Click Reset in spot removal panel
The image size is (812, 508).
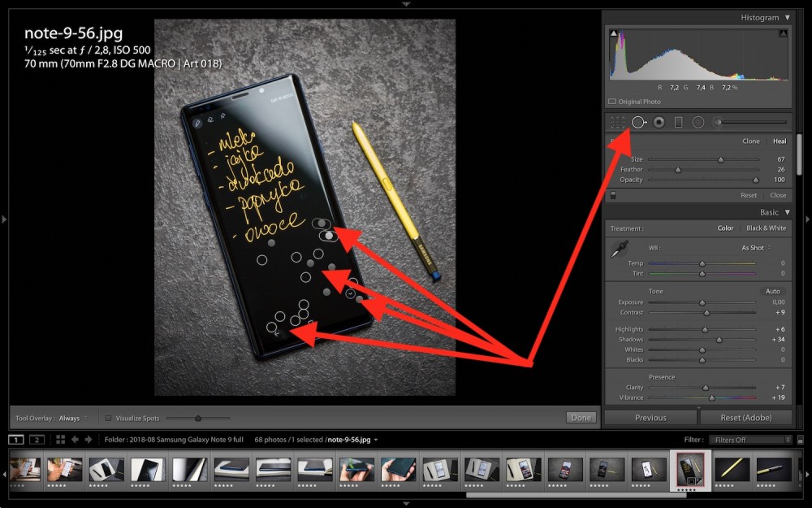[749, 195]
